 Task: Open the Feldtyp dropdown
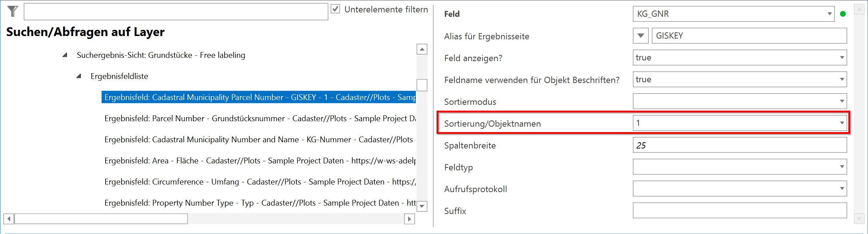point(842,167)
